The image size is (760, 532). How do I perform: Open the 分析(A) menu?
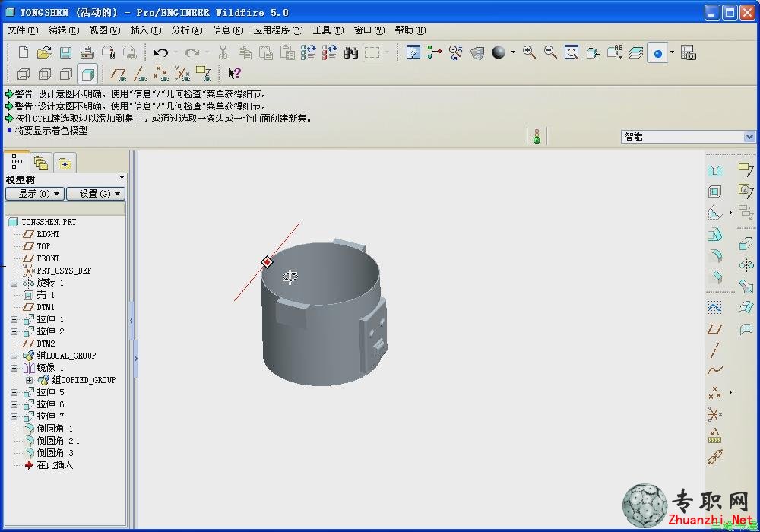click(187, 30)
